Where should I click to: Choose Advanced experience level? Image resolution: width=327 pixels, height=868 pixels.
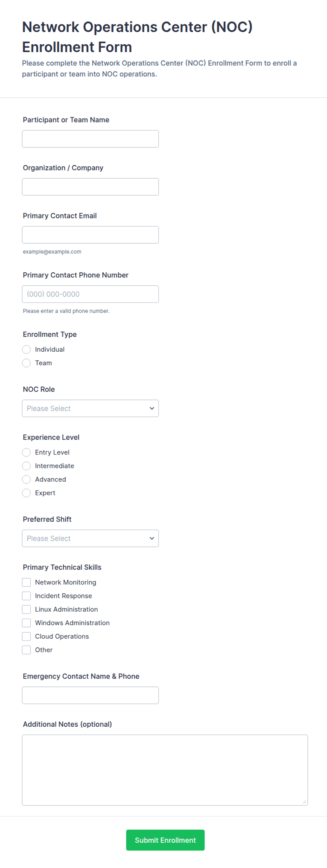(x=26, y=479)
